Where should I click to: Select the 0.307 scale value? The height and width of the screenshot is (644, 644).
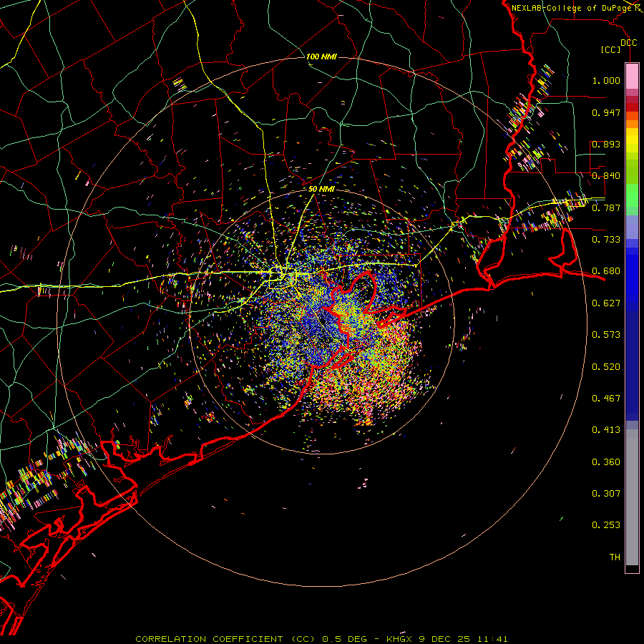point(606,494)
